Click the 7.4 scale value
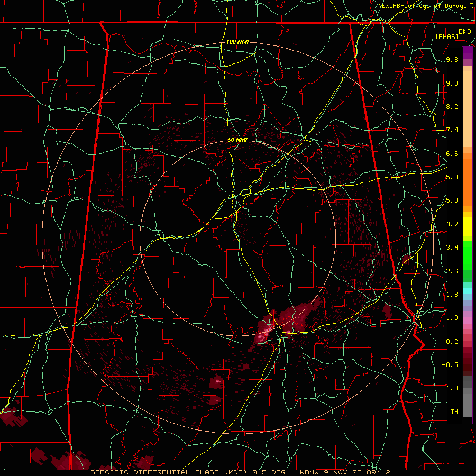 pos(452,130)
